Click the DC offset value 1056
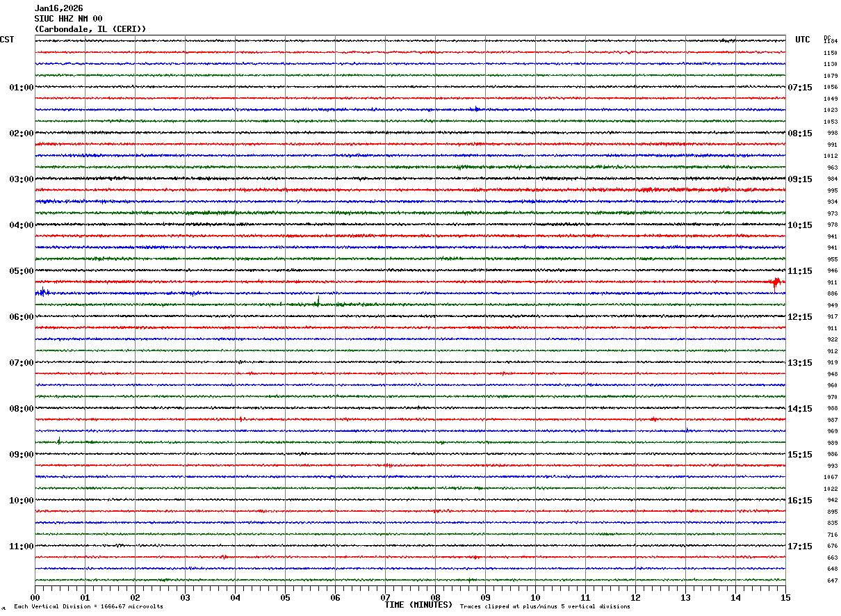This screenshot has height=616, width=841. 831,88
